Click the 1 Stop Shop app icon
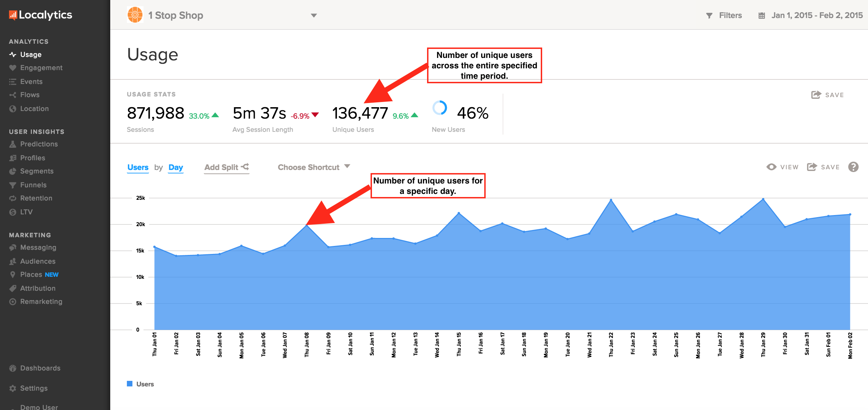Screen dimensions: 868x410 [135, 15]
